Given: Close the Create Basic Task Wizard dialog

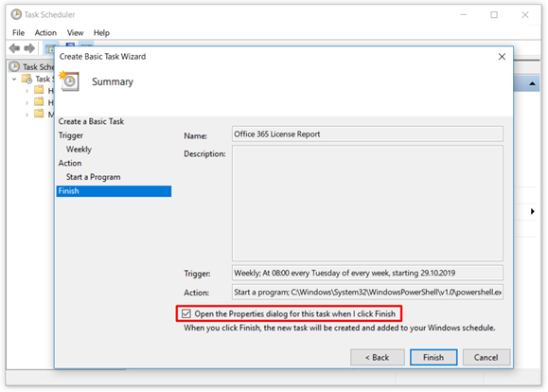Looking at the screenshot, I should point(502,57).
